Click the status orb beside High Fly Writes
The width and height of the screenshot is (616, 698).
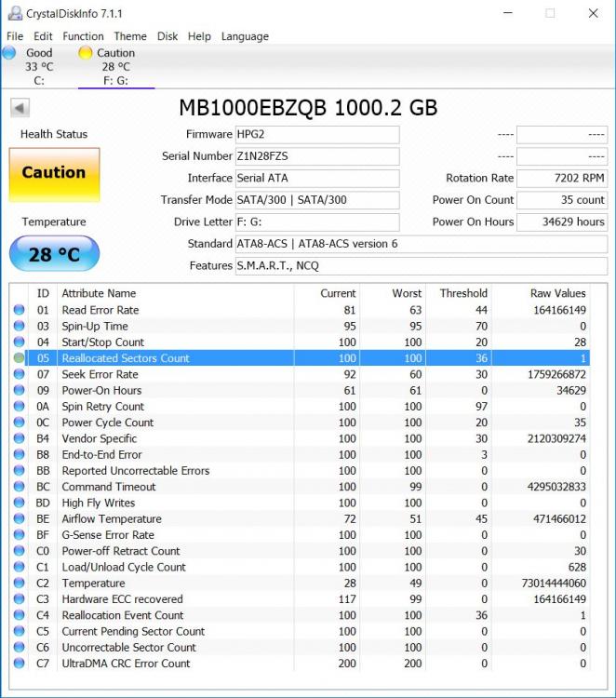point(20,503)
